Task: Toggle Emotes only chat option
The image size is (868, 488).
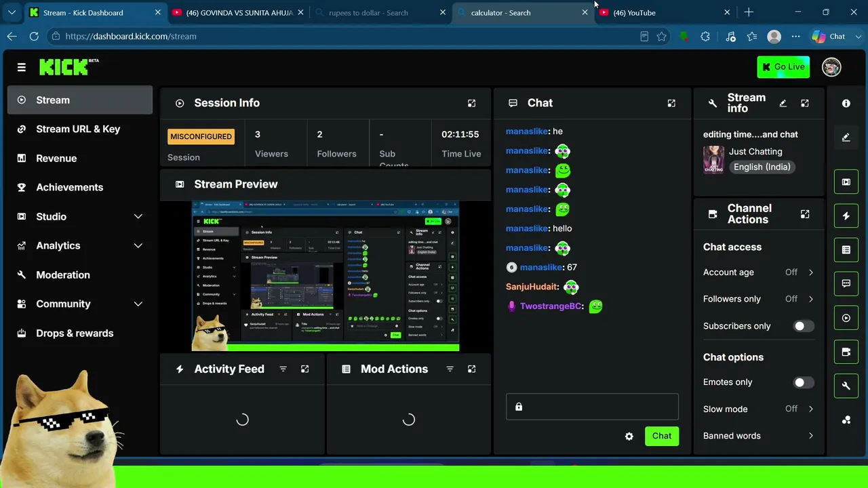Action: [804, 382]
